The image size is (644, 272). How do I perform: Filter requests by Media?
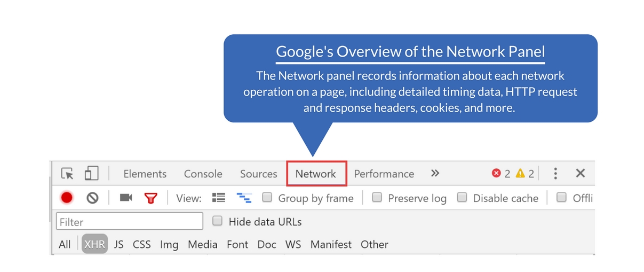coord(203,244)
